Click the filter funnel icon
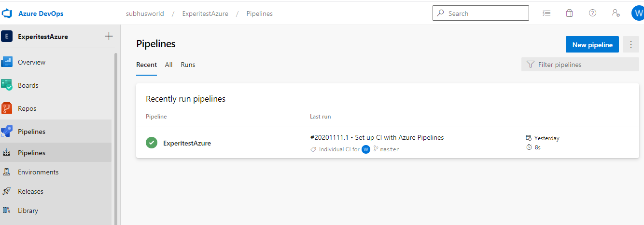 (x=531, y=65)
